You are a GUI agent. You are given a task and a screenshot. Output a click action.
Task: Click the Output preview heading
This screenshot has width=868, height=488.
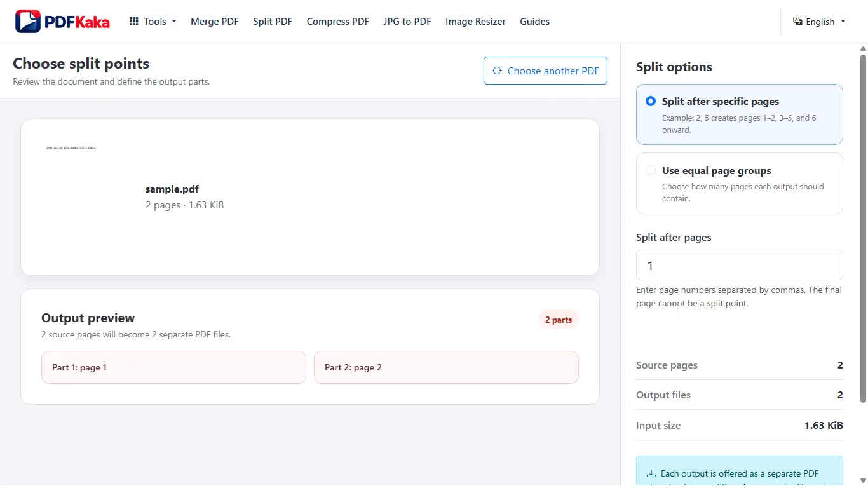88,318
